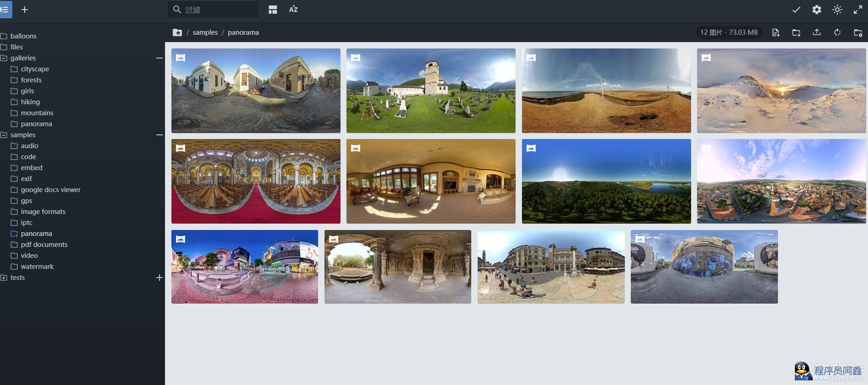Click the new file icon
Image resolution: width=868 pixels, height=385 pixels.
(776, 32)
